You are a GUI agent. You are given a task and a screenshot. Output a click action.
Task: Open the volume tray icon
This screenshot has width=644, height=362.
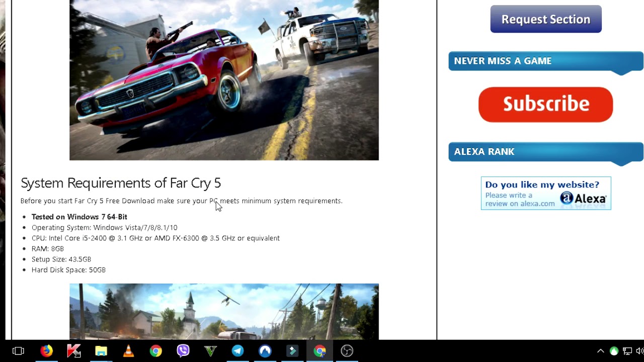[640, 351]
